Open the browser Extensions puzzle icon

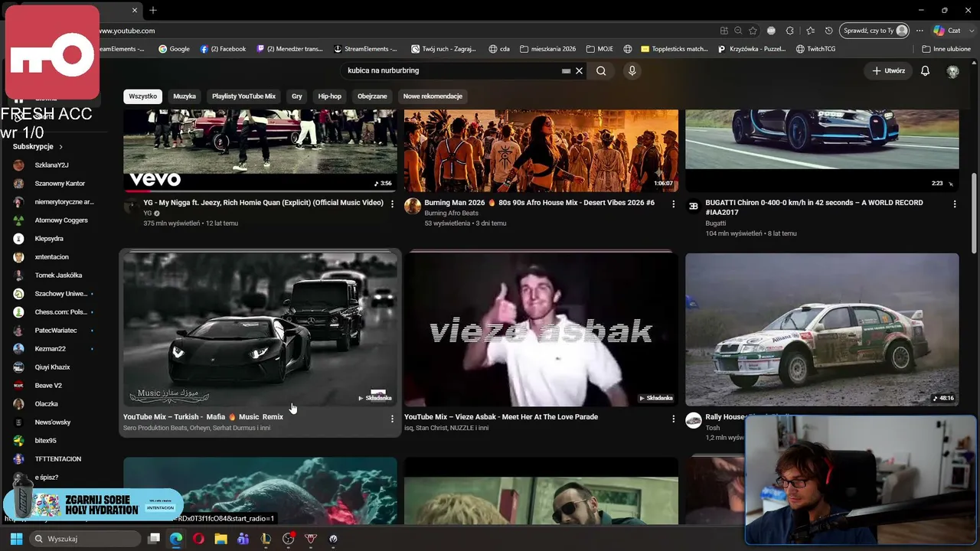[x=790, y=31]
